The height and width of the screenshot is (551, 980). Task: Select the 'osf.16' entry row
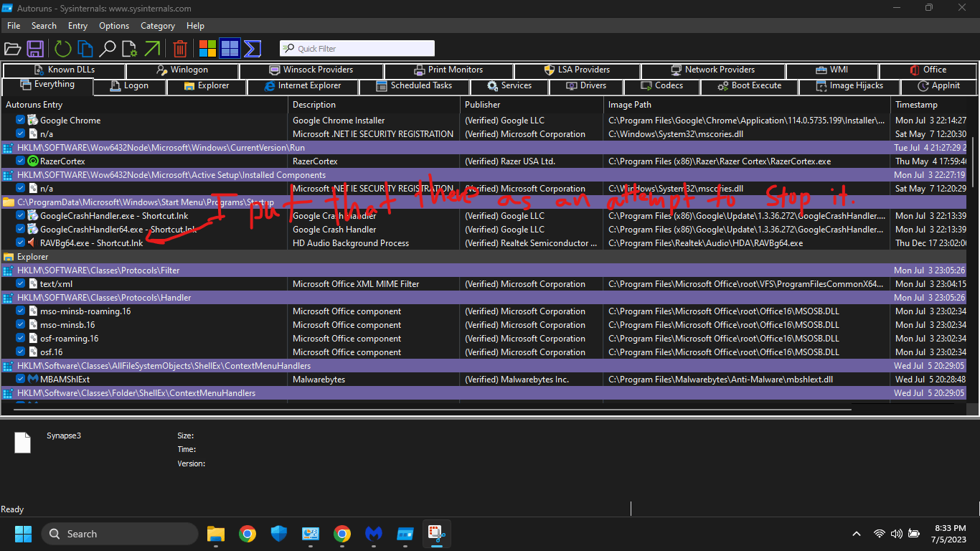[x=484, y=352]
